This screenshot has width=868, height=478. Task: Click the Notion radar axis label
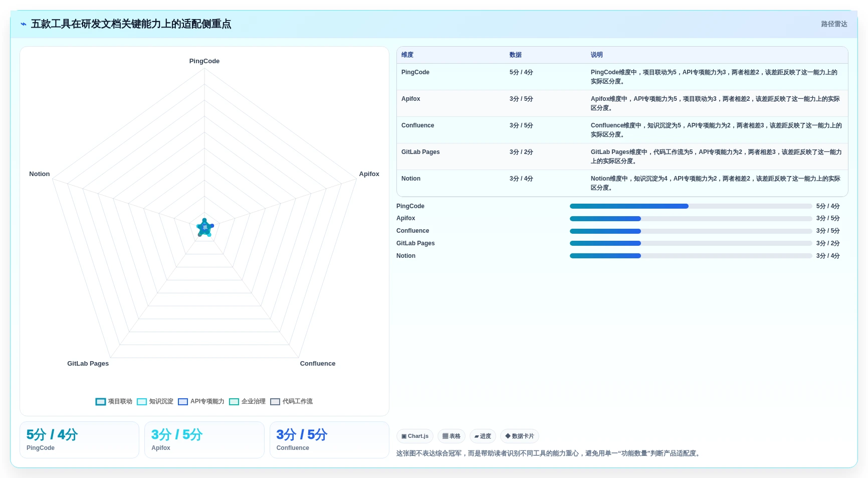pyautogui.click(x=40, y=174)
